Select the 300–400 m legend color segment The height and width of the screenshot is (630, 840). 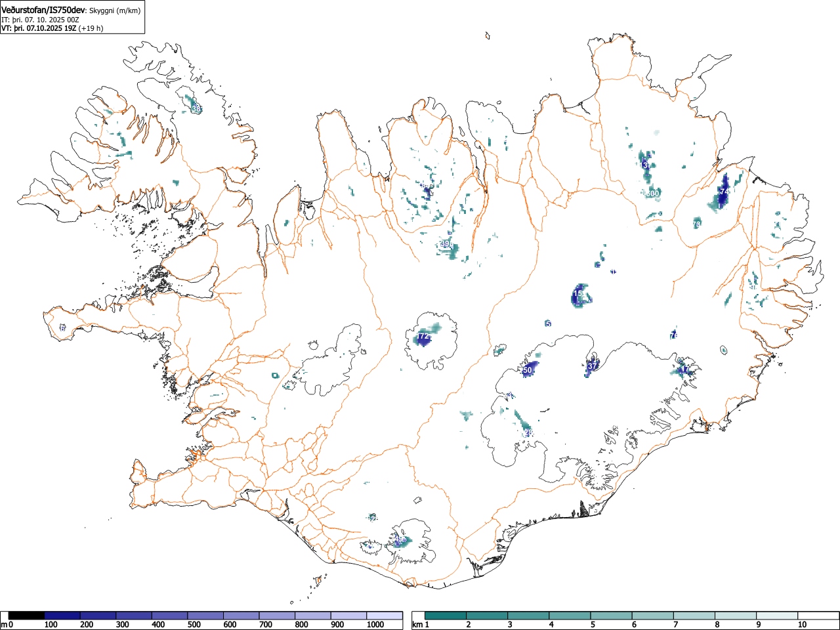[134, 616]
